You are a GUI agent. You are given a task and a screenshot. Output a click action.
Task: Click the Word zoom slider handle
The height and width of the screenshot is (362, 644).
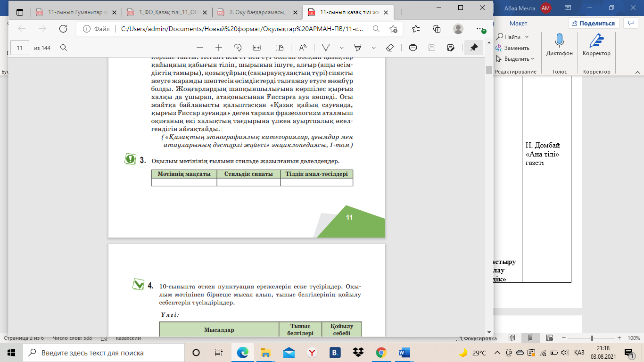(x=592, y=338)
